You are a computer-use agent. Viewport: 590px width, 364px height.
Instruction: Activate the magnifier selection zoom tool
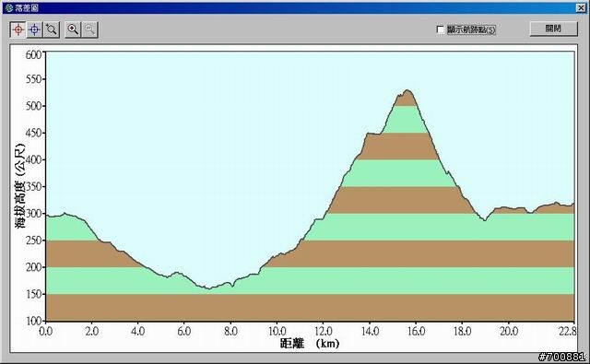pos(52,29)
